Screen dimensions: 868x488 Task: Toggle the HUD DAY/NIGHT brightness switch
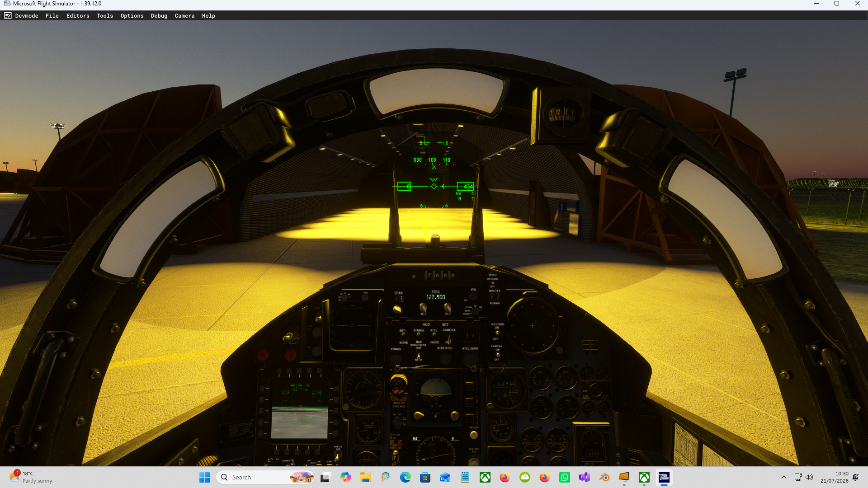[x=419, y=356]
